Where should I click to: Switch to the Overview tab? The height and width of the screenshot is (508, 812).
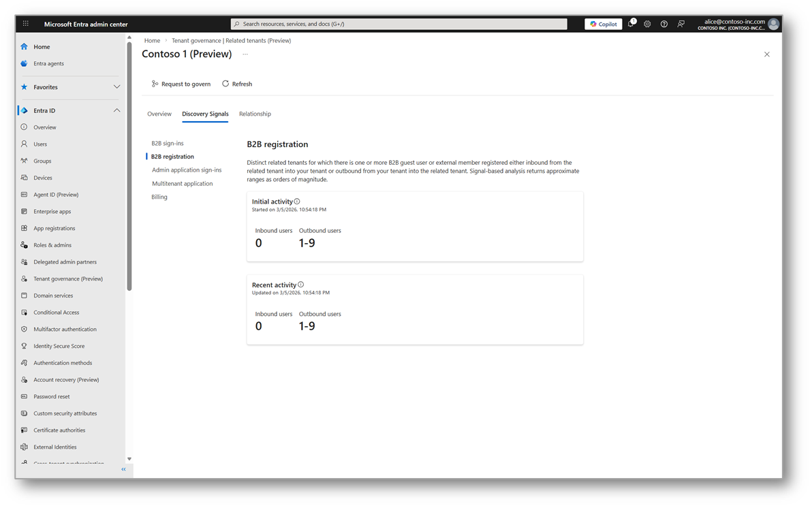click(x=159, y=114)
